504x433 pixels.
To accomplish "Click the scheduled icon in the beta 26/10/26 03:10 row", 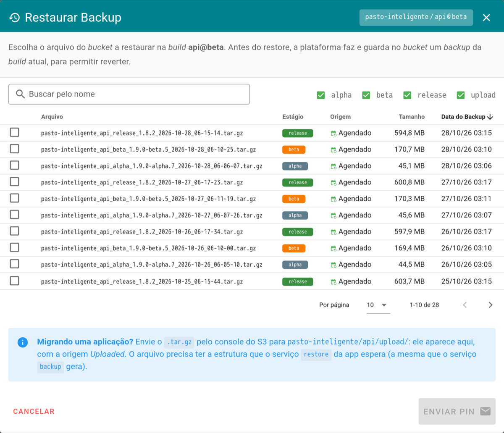I will [x=333, y=249].
